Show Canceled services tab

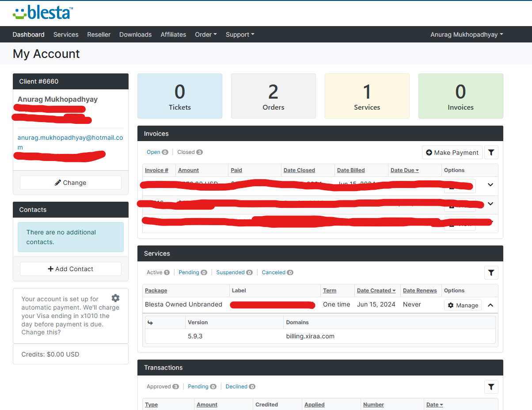pyautogui.click(x=277, y=272)
